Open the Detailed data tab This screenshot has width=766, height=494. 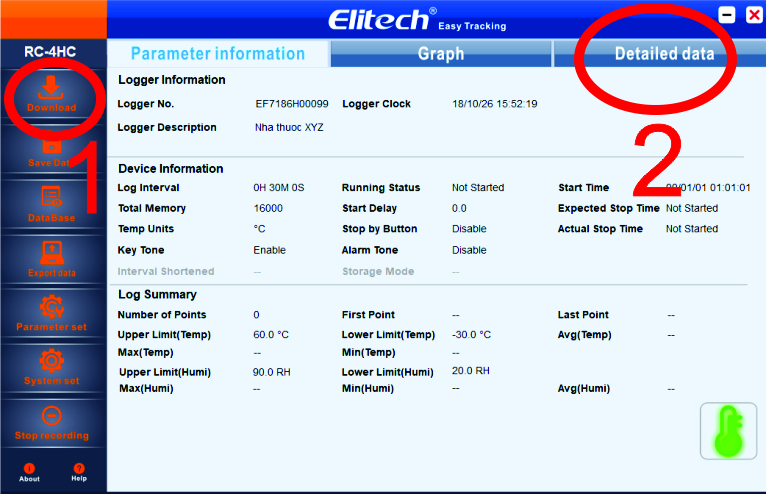pyautogui.click(x=664, y=54)
